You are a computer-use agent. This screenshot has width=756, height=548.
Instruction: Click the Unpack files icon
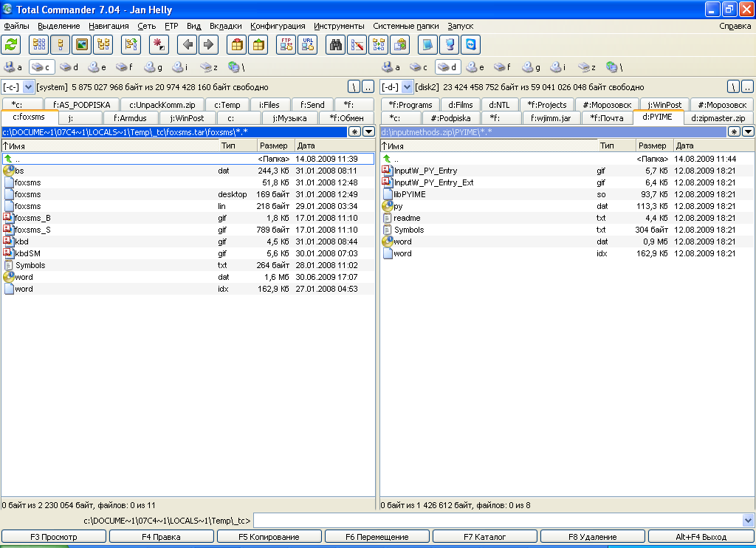click(258, 45)
